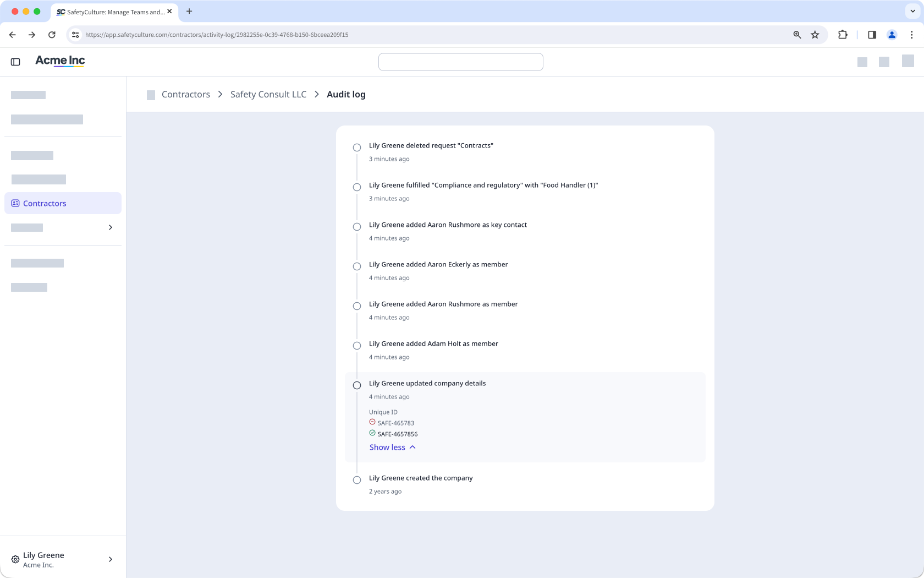Click Audit log breadcrumb title
924x578 pixels.
(346, 95)
